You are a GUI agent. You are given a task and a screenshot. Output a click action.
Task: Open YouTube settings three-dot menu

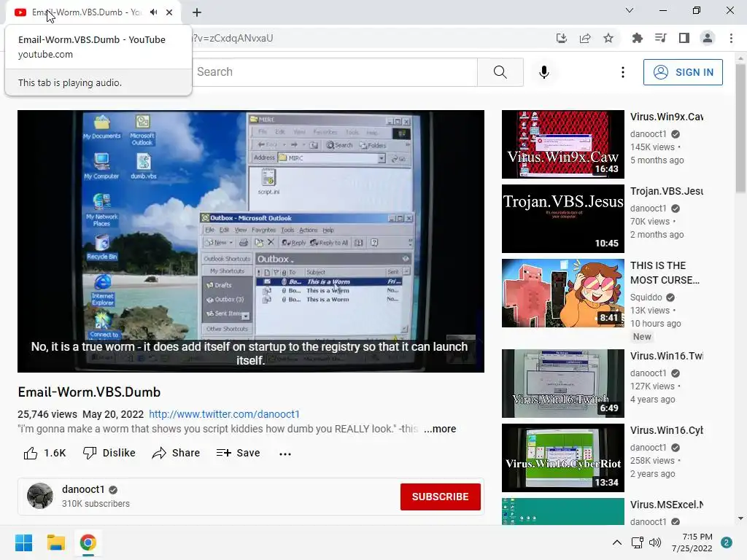623,72
